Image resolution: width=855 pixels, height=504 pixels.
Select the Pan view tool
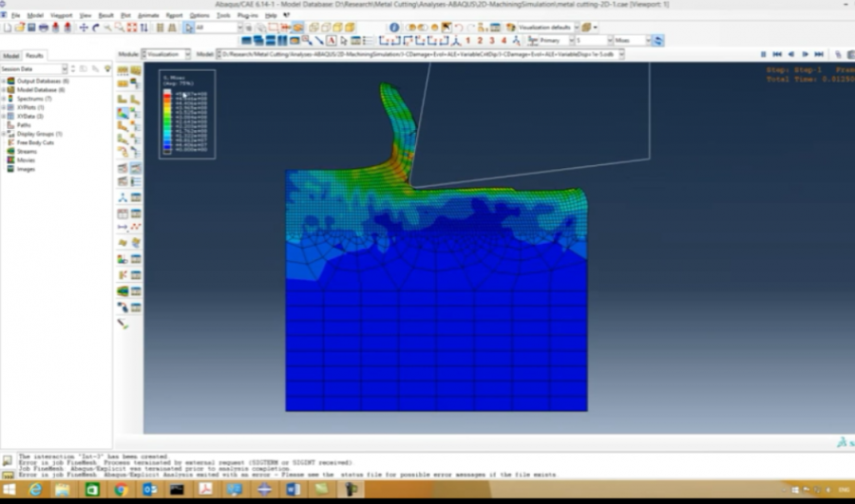tap(84, 28)
